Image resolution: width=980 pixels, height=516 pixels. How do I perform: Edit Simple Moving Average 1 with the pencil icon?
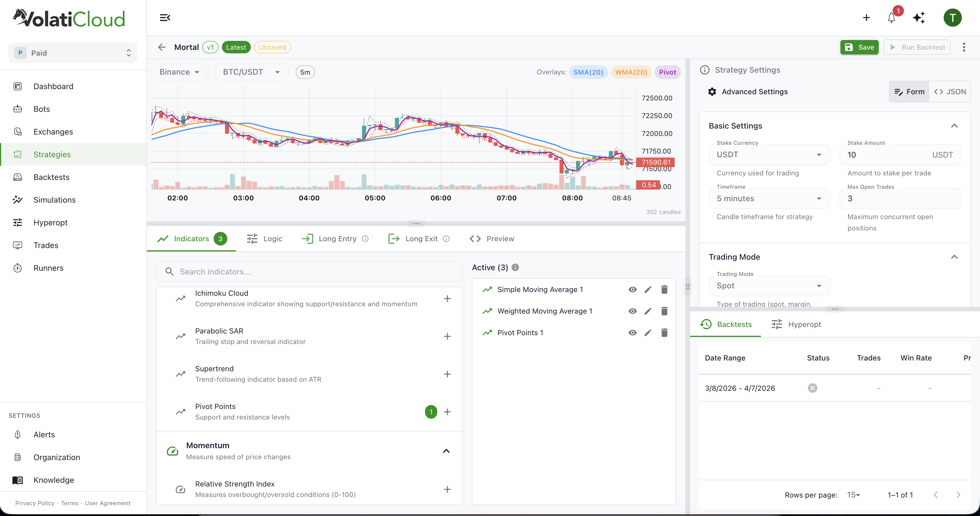(648, 289)
